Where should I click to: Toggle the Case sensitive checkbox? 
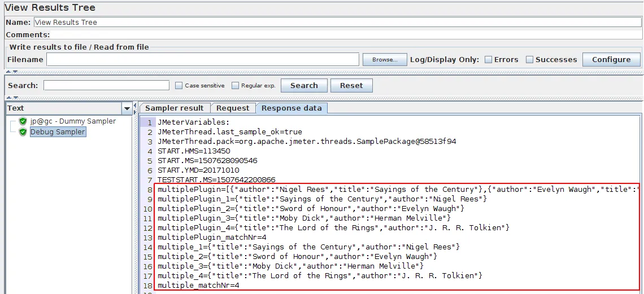[x=179, y=85]
